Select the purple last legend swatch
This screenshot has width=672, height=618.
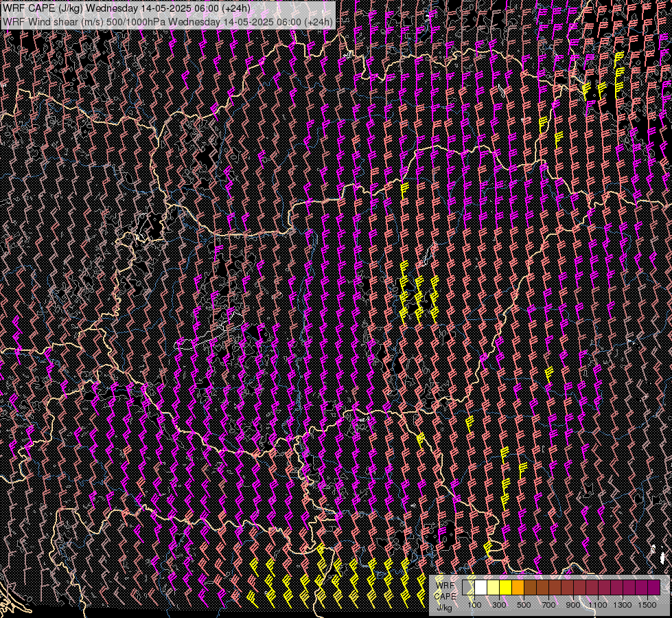pyautogui.click(x=654, y=587)
